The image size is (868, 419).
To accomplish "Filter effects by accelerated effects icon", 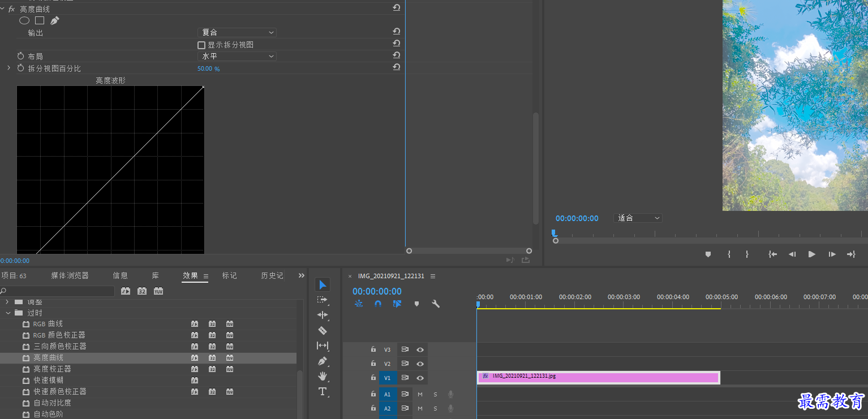I will [126, 291].
